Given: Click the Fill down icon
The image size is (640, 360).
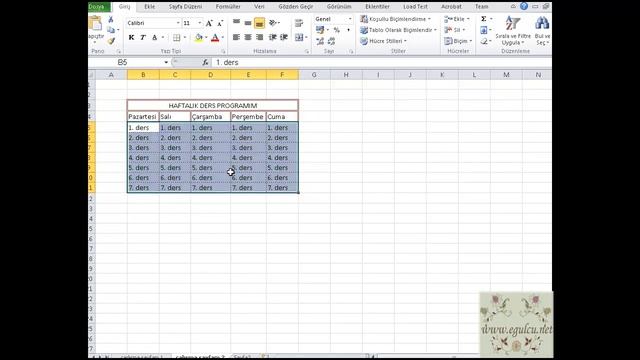Looking at the screenshot, I should 484,30.
